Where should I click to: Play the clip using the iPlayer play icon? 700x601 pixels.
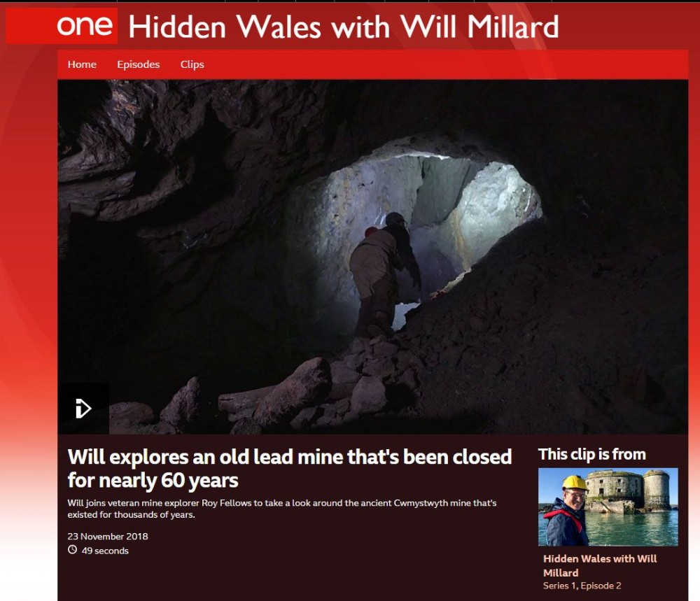[83, 409]
